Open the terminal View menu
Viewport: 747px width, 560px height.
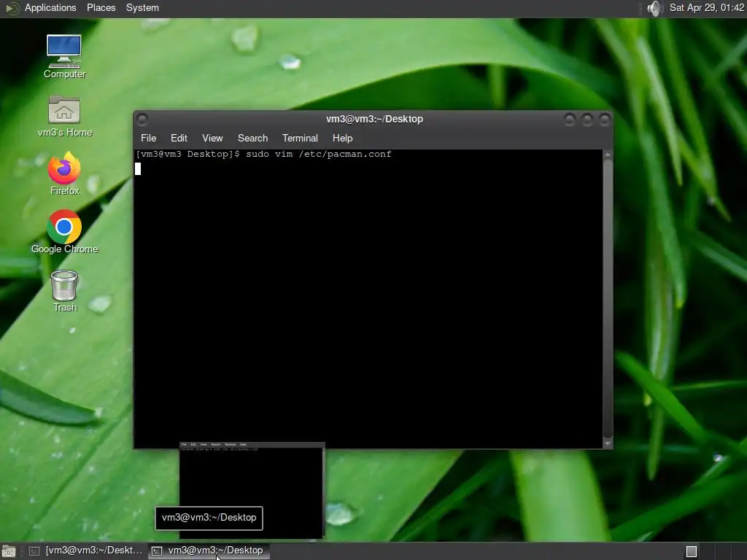coord(212,138)
